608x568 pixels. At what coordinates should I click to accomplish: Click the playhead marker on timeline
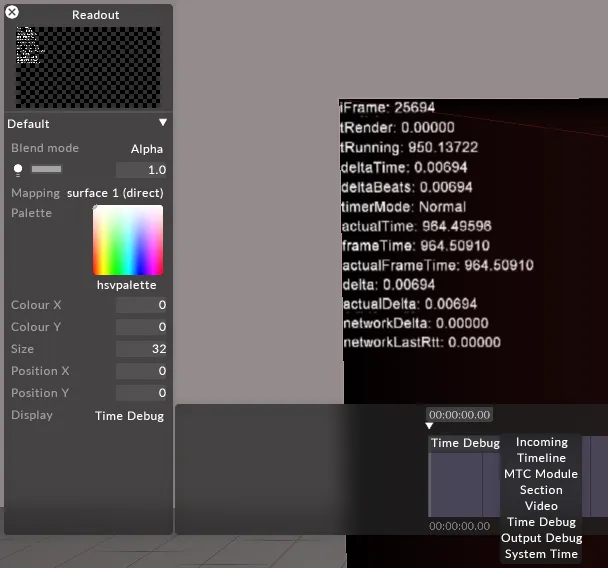coord(430,426)
